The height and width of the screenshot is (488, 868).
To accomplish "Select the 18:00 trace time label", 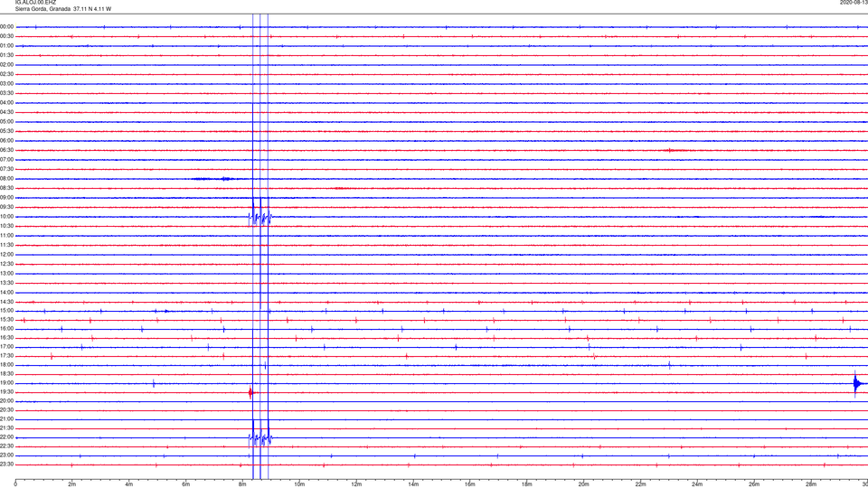I will (7, 364).
